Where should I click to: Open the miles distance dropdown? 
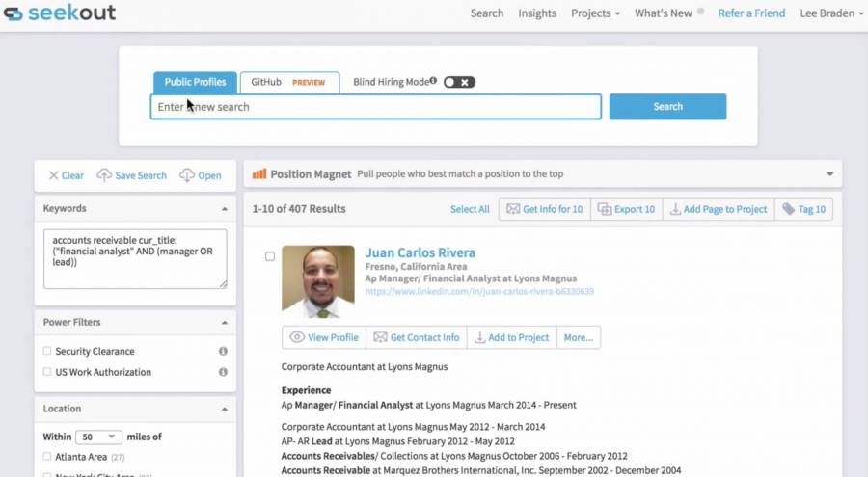tap(98, 437)
